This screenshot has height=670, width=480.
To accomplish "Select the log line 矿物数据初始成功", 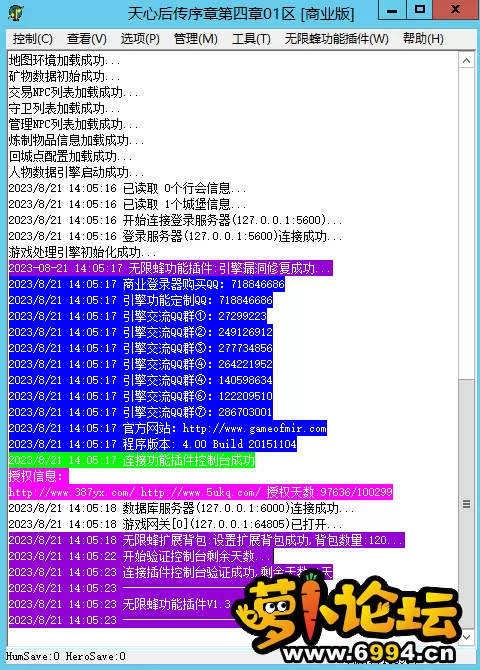I will tap(64, 76).
